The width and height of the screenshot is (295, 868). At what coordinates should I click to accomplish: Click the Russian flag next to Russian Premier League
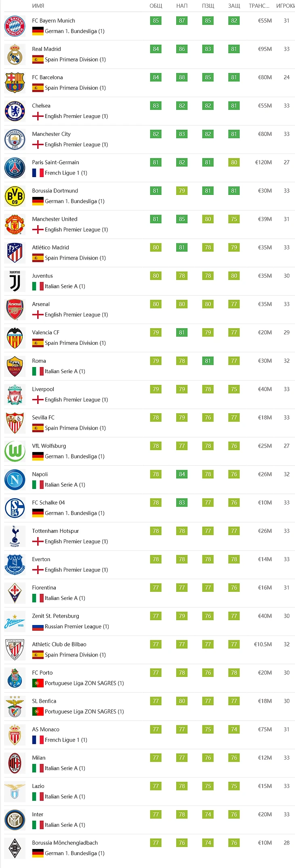pos(38,627)
